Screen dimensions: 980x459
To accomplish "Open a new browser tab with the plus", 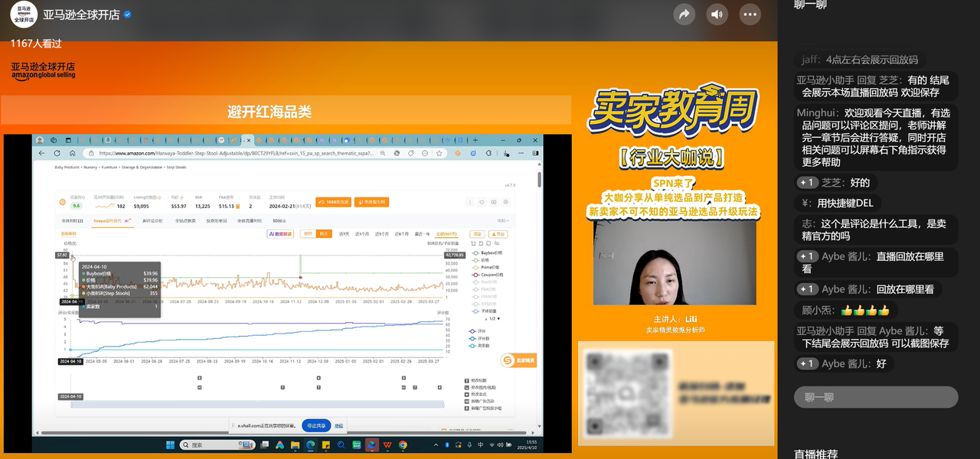I will point(475,141).
